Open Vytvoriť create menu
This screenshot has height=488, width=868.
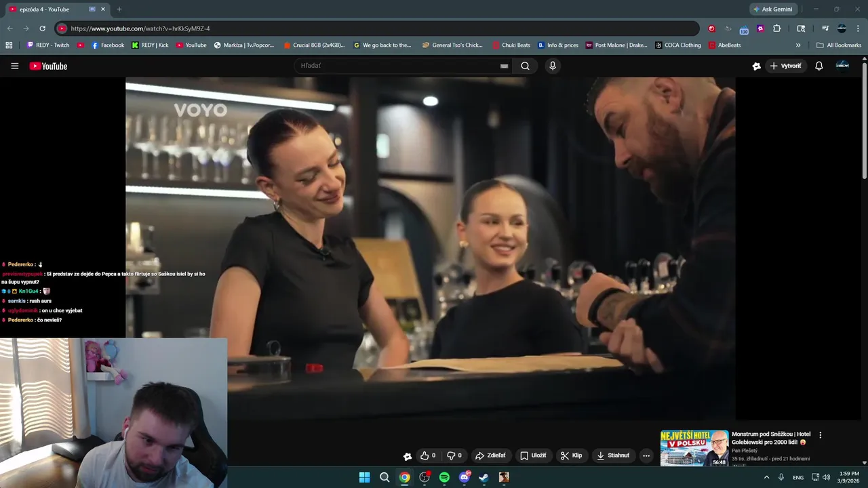point(785,66)
